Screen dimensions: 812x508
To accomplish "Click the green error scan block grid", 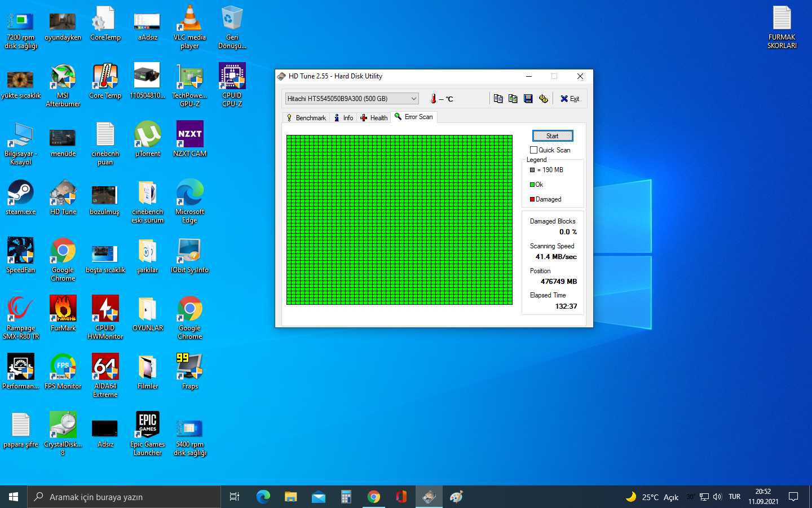I will coord(399,220).
